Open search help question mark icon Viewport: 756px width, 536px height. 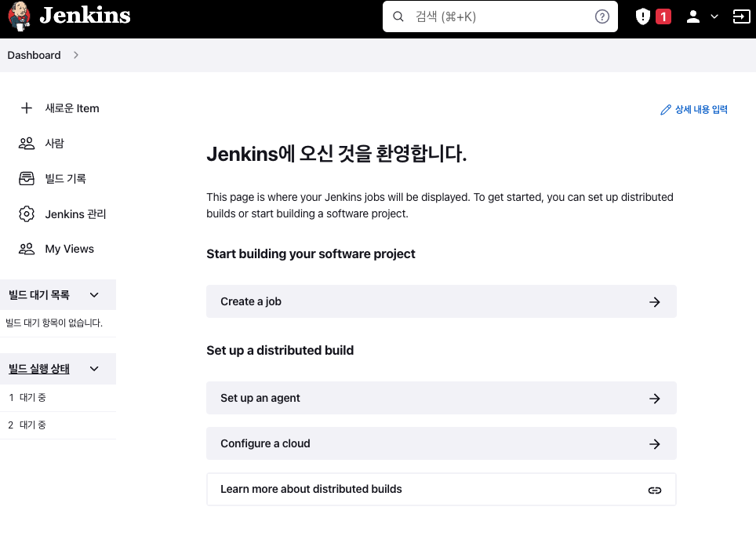602,17
